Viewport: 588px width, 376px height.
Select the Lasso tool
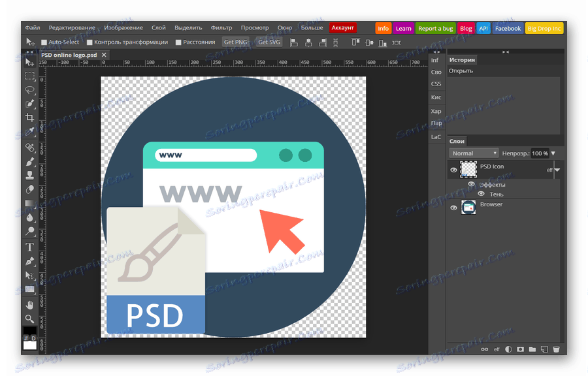[x=29, y=90]
